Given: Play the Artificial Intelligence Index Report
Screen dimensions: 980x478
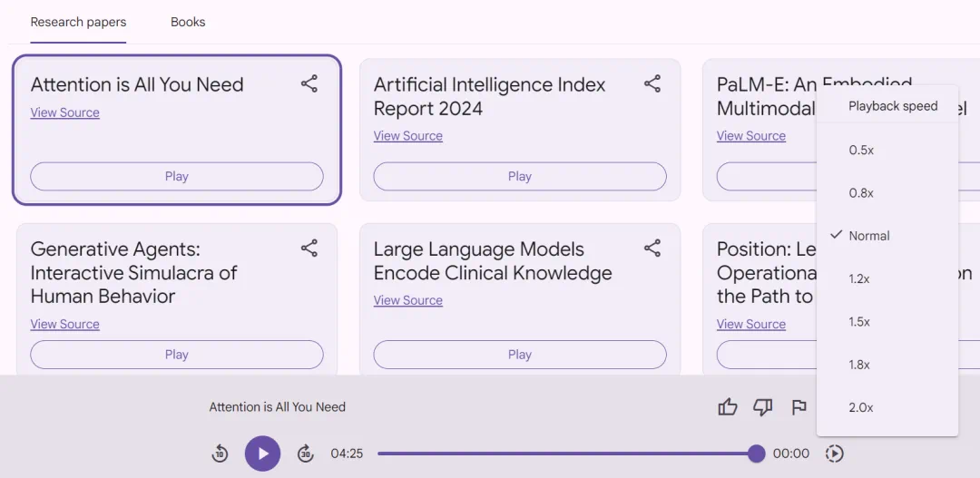Looking at the screenshot, I should (520, 177).
